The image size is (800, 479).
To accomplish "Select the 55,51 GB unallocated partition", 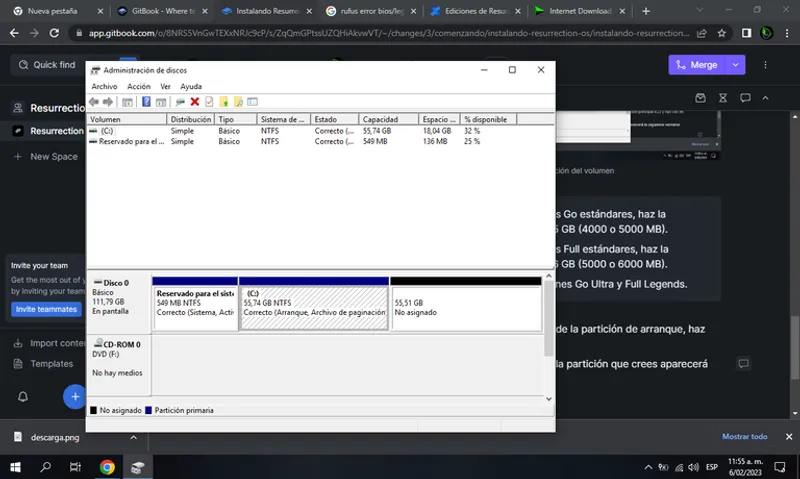I will [465, 307].
